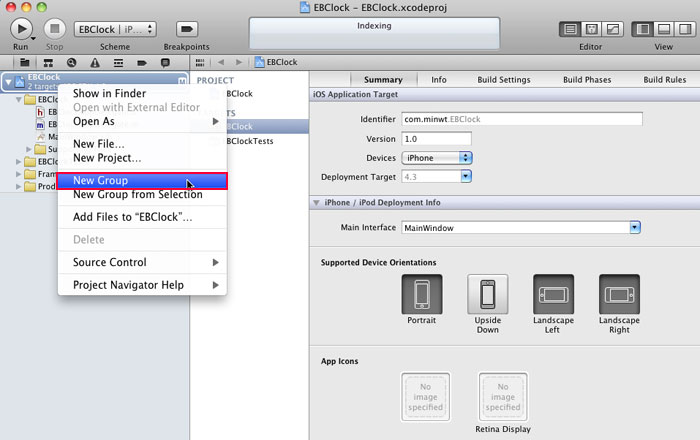This screenshot has width=700, height=440.
Task: Expand the Products folder triangle
Action: click(19, 187)
